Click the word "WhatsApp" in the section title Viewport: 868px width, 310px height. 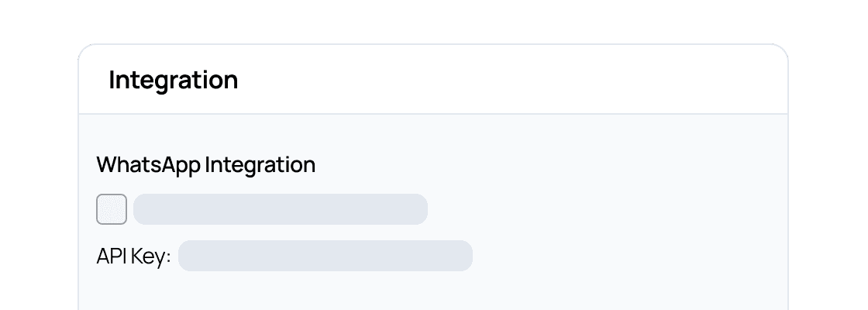click(x=148, y=165)
